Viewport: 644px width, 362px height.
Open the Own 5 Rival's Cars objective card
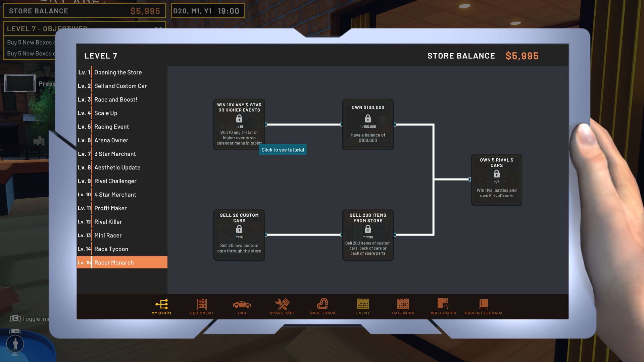click(x=496, y=179)
